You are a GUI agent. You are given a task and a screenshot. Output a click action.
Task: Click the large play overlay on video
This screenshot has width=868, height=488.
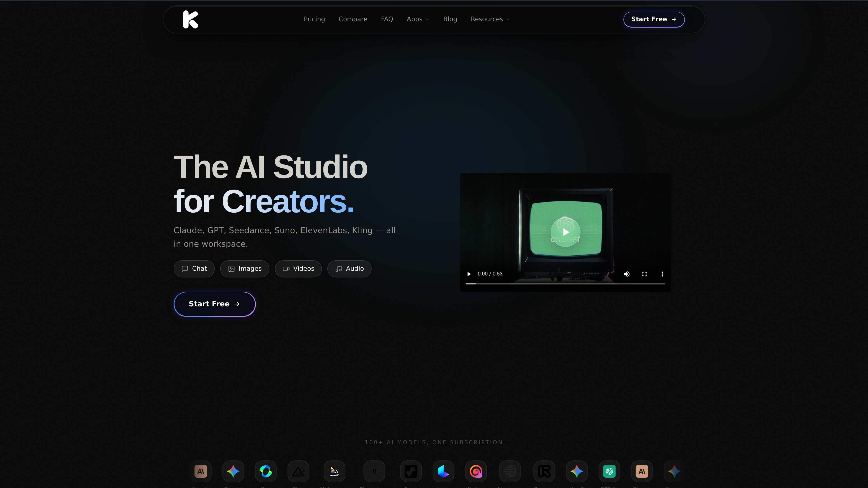565,232
